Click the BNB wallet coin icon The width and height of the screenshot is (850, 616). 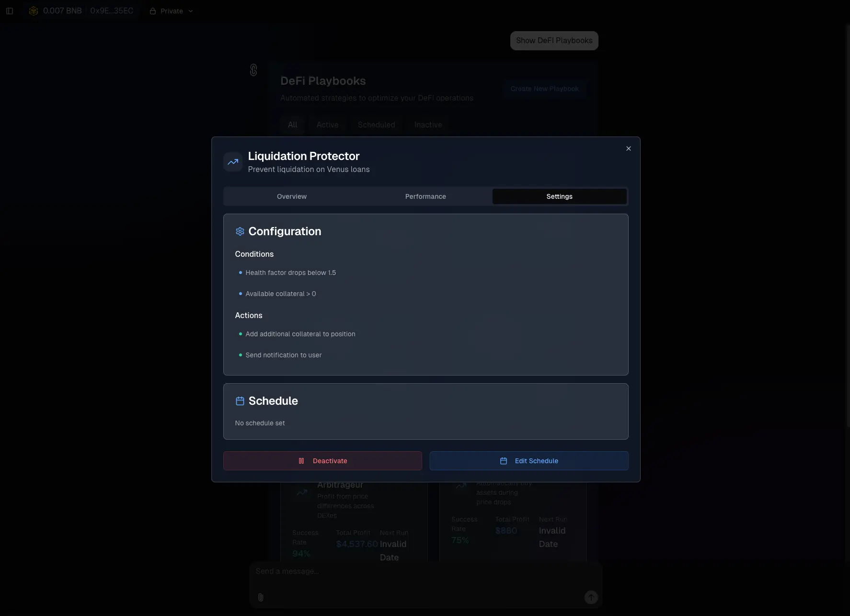click(34, 11)
